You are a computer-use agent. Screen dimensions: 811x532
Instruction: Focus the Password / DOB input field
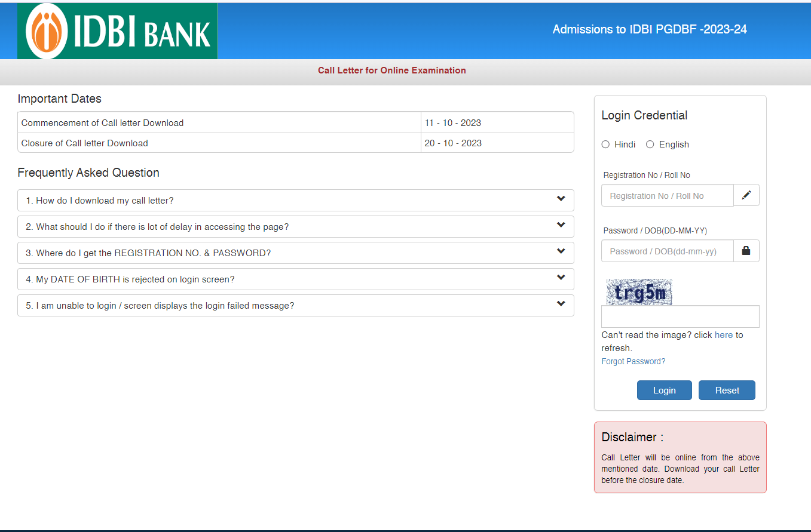pos(667,251)
